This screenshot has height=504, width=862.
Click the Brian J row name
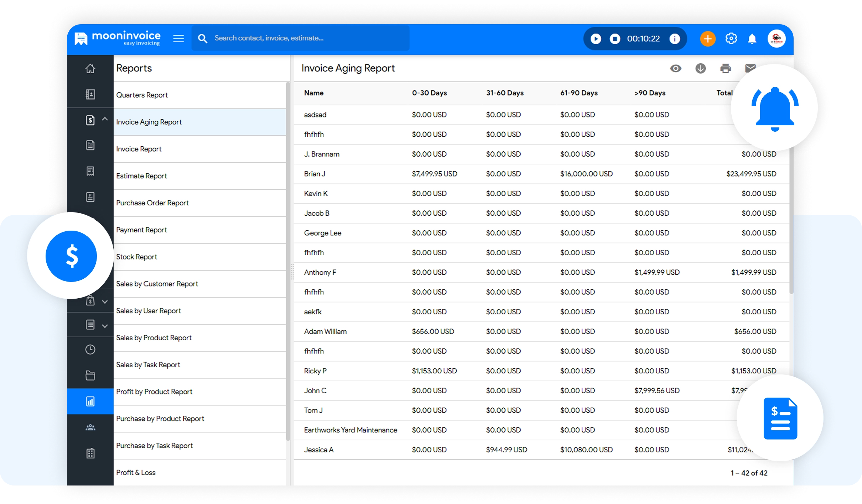click(315, 174)
